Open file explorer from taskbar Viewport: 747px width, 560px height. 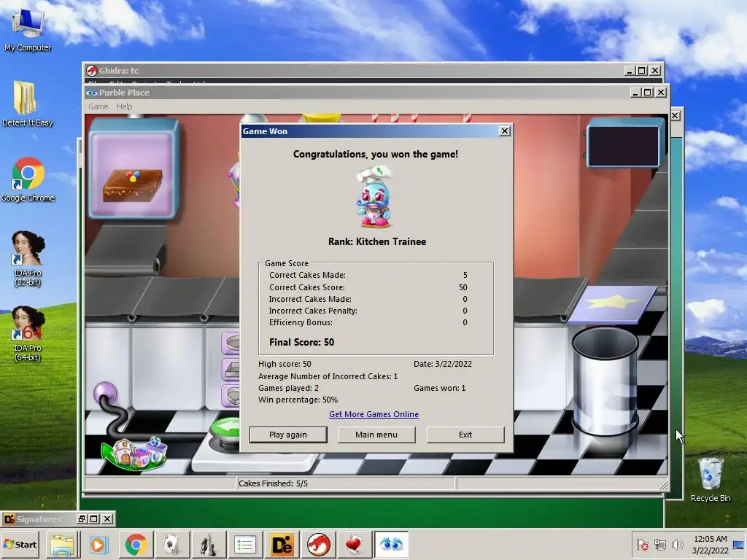63,545
